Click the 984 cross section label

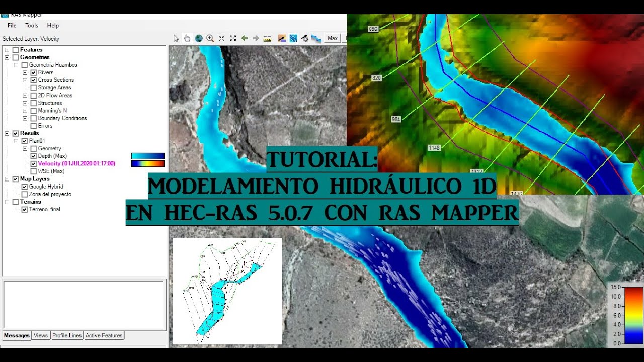[396, 119]
